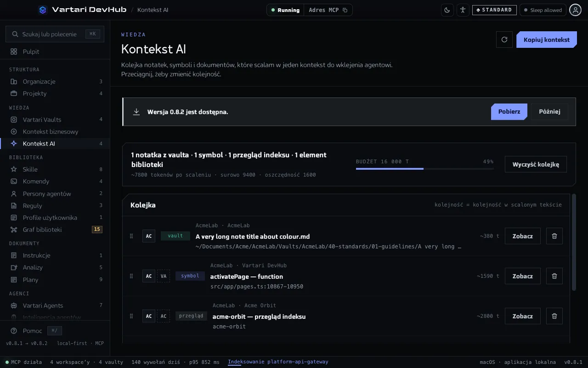
Task: Open Komendy sidebar item
Action: (x=55, y=181)
